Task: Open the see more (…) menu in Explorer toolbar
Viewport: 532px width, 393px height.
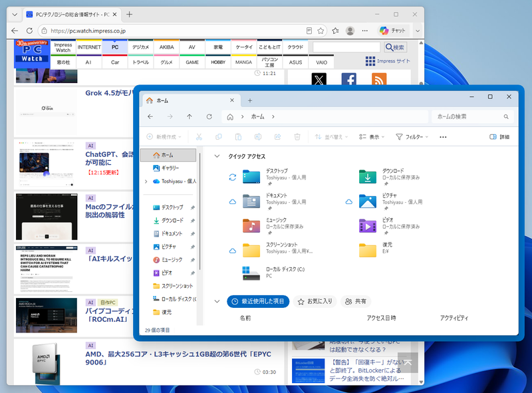Action: [x=443, y=137]
